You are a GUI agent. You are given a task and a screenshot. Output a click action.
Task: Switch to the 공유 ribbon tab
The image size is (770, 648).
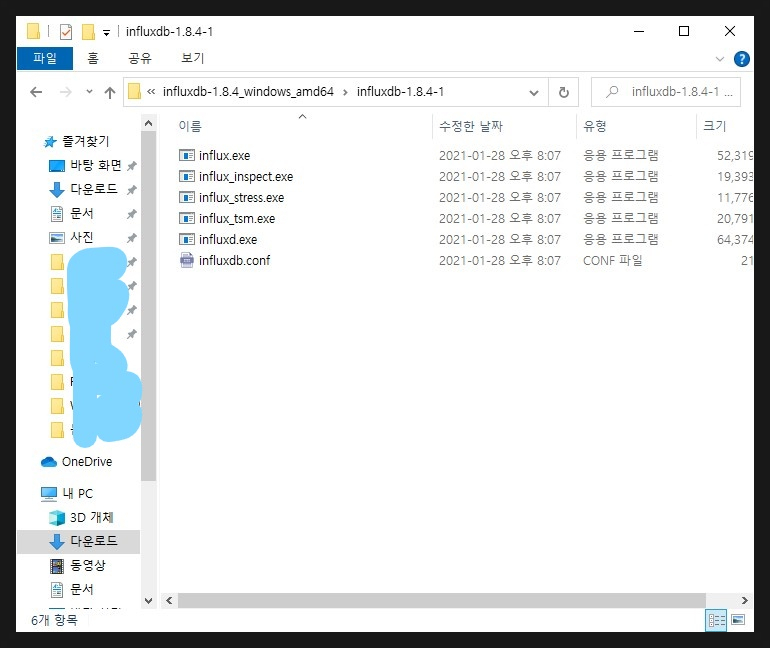140,58
